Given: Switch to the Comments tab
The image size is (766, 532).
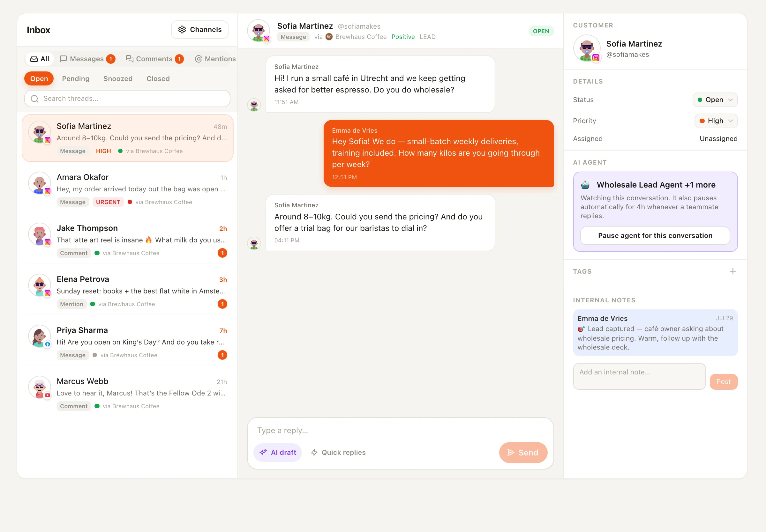Looking at the screenshot, I should [x=154, y=59].
